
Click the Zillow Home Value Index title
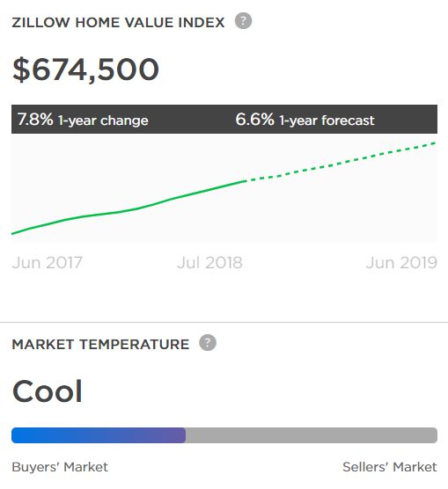(x=118, y=23)
